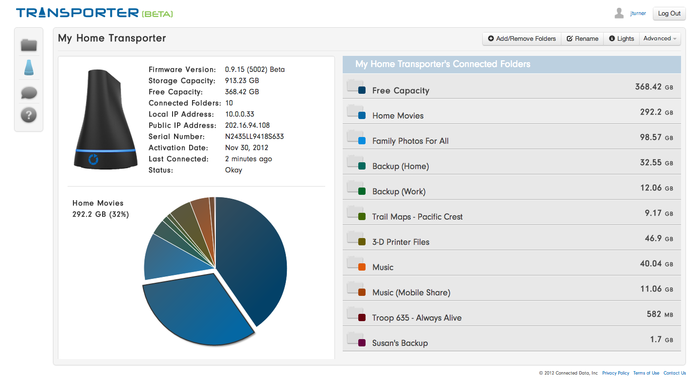The image size is (700, 377).
Task: Click the Storage Capacity value 913.23 GB
Action: tap(242, 80)
